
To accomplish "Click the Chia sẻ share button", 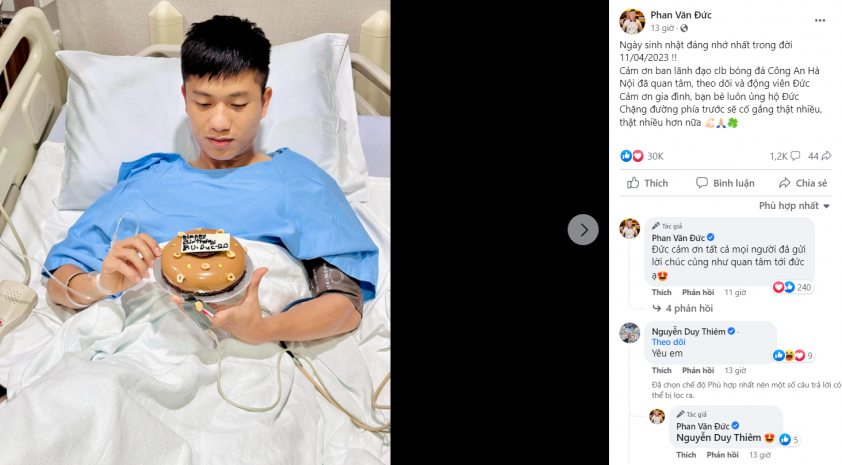I will coord(803,183).
